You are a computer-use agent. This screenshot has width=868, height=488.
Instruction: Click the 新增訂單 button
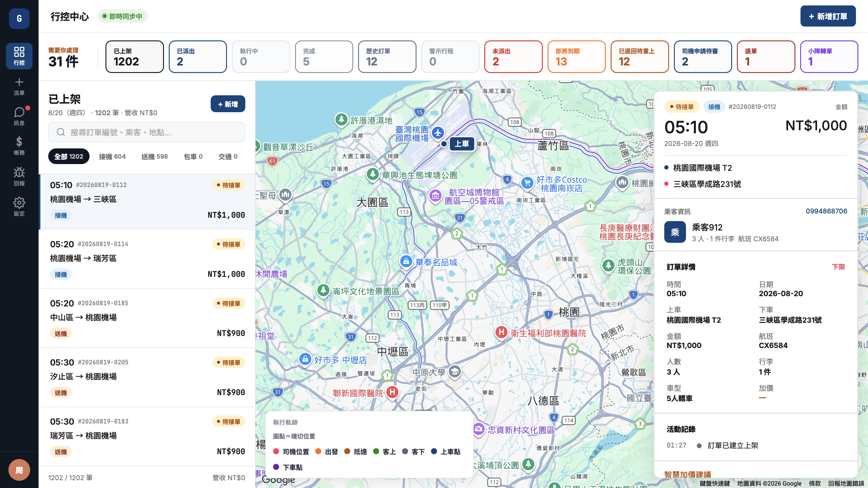coord(828,16)
